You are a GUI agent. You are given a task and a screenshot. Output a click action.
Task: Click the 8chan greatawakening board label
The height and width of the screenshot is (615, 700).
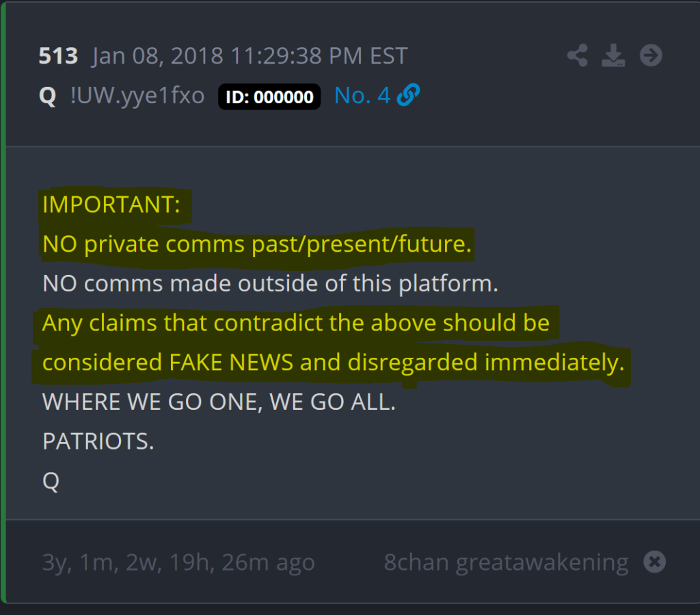pos(506,562)
